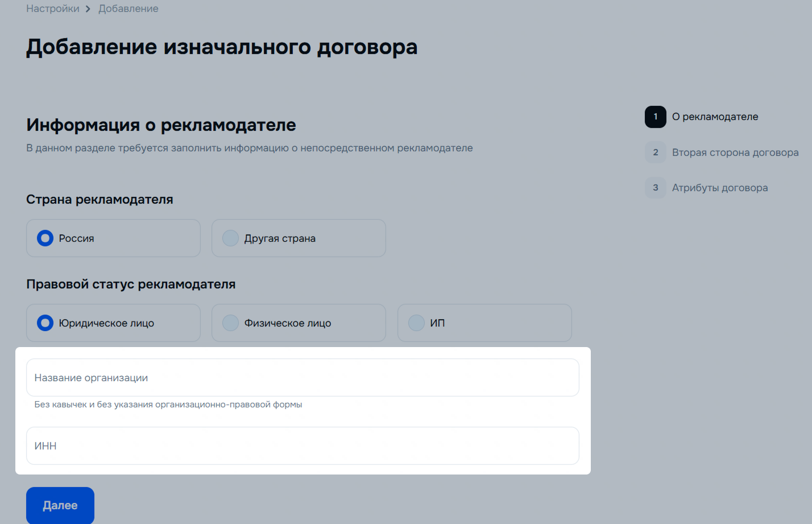Screen dimensions: 812x524
Task: Choose the Другая страна option
Action: click(x=231, y=238)
